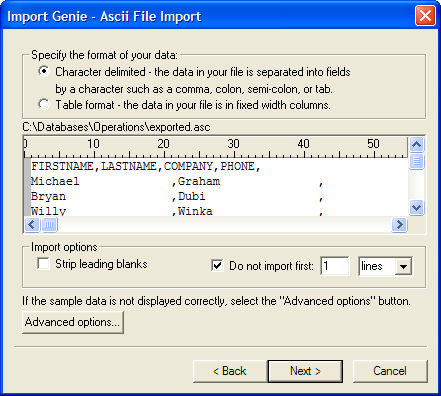Screen dimensions: 441x396
Task: Click the preview scroll right arrow
Action: [x=399, y=224]
